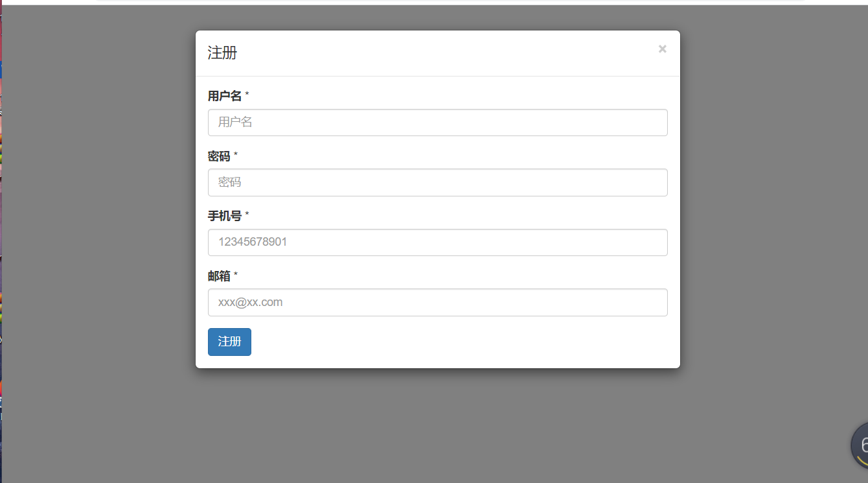Click the placeholder text 12345678901
Image resolution: width=868 pixels, height=483 pixels.
(251, 242)
